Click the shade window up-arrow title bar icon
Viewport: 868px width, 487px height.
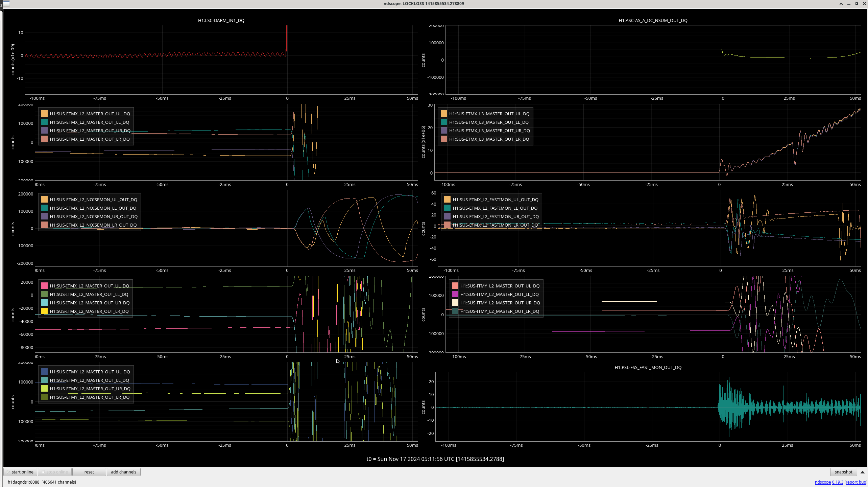(841, 4)
